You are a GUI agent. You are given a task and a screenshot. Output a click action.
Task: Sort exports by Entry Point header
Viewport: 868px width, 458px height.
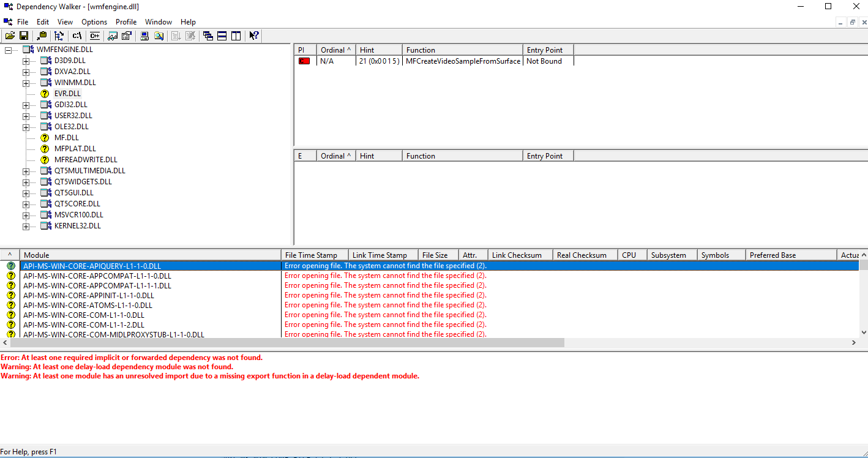tap(548, 156)
